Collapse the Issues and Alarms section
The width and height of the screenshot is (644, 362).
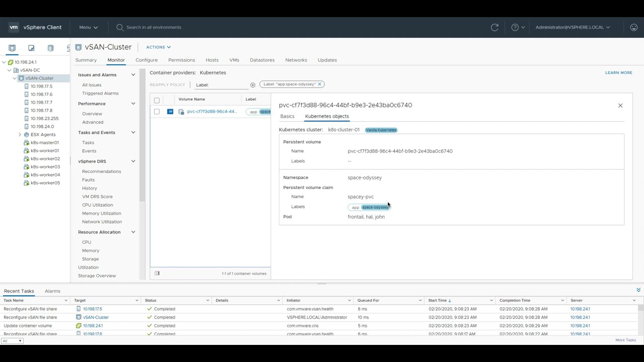click(x=133, y=75)
